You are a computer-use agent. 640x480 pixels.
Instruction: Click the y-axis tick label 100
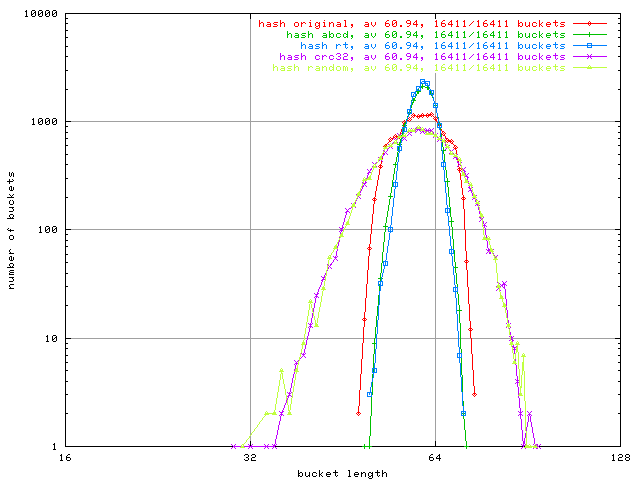click(x=48, y=230)
